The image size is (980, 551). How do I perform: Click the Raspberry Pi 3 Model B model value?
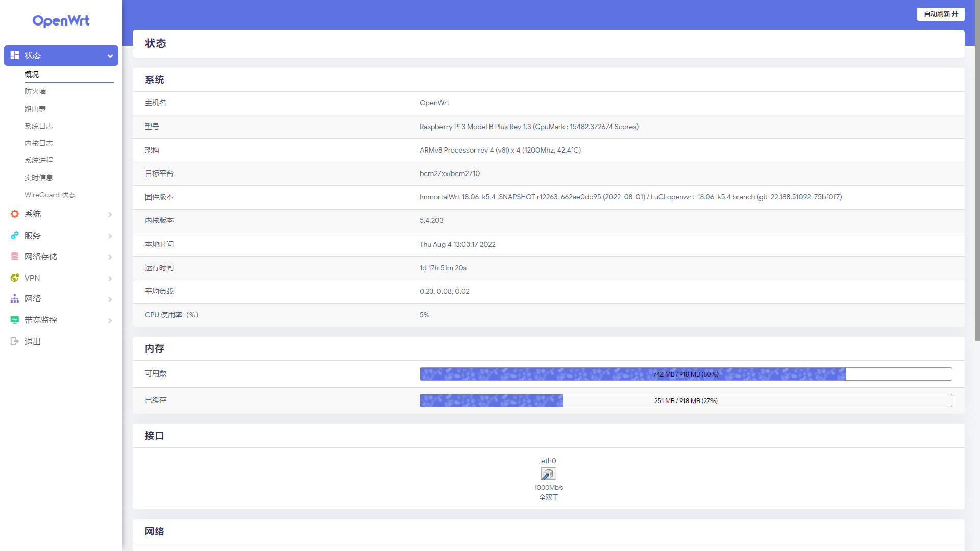[x=529, y=127]
